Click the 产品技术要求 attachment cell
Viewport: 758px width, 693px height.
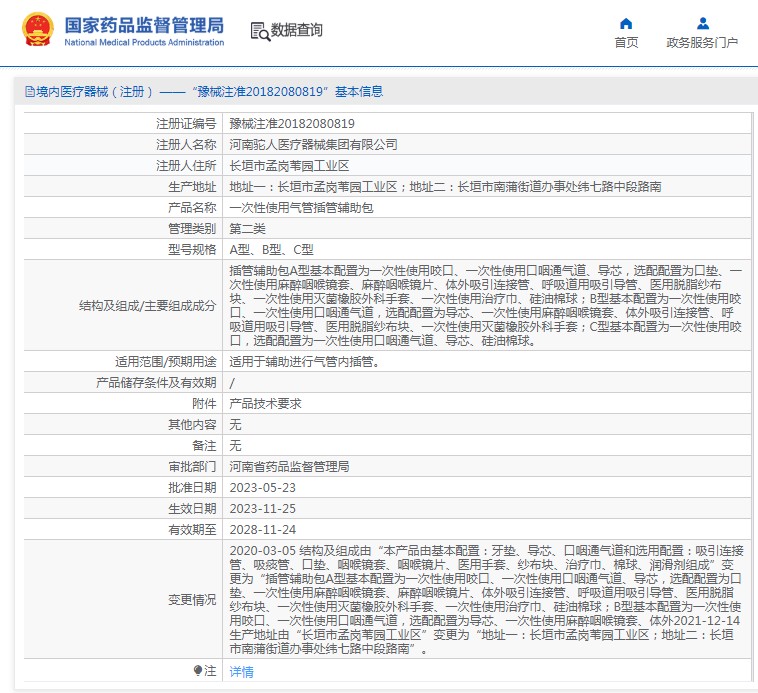265,404
